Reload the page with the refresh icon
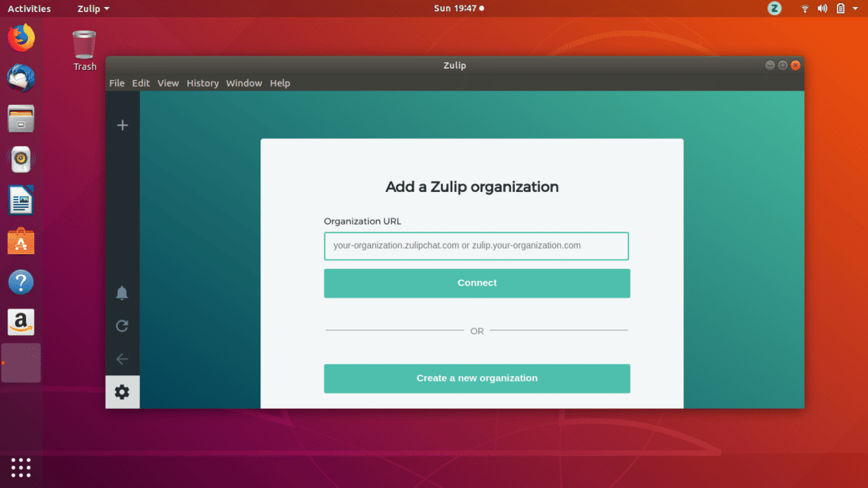This screenshot has height=488, width=868. pyautogui.click(x=122, y=326)
